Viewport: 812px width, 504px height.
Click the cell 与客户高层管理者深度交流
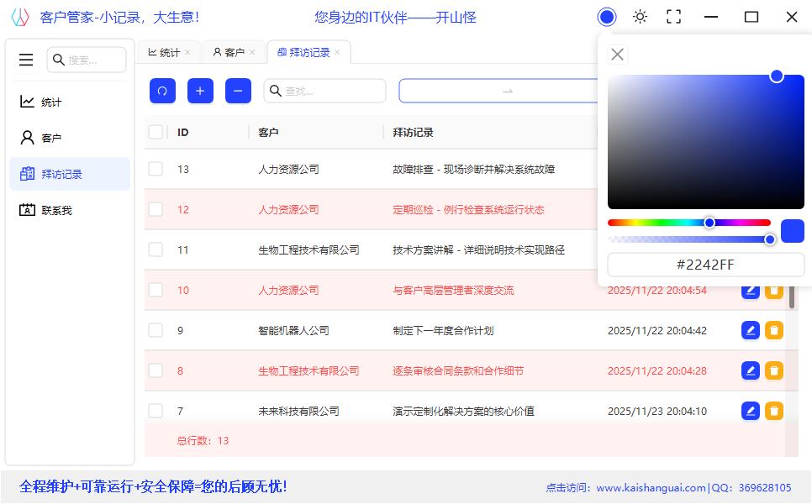point(453,291)
